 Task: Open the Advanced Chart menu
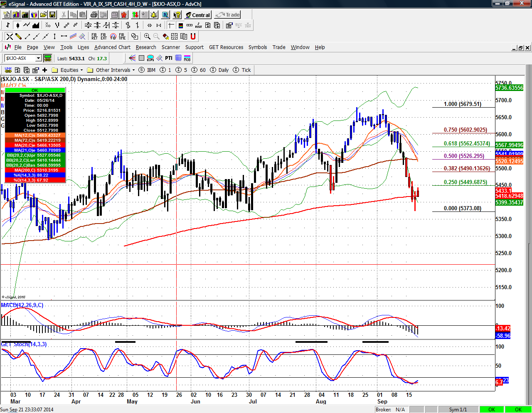(x=112, y=47)
